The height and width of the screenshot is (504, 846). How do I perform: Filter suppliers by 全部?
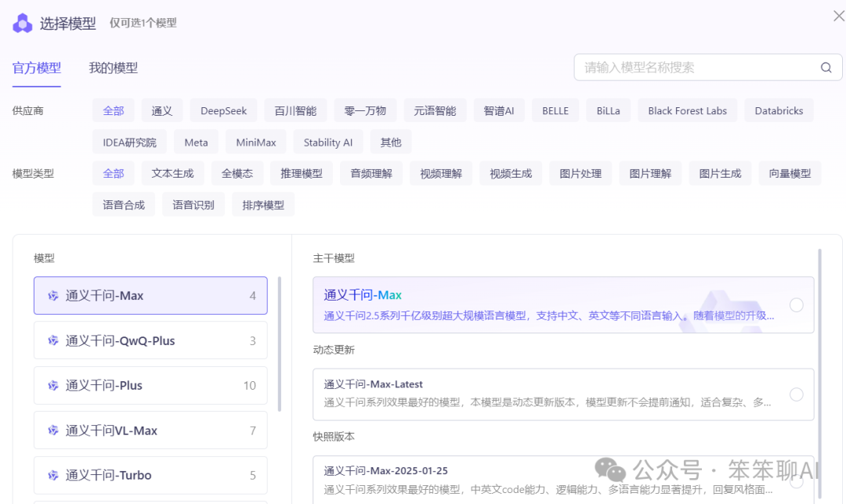coord(114,110)
